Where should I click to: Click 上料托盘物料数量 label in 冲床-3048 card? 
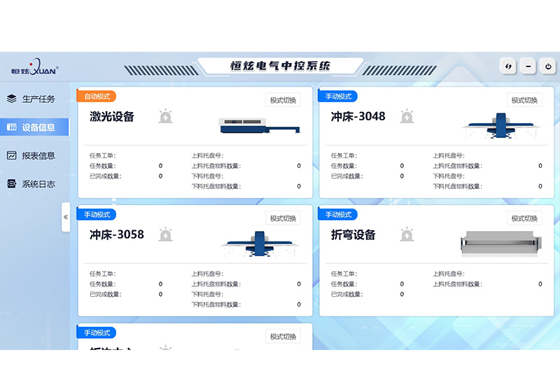(458, 166)
